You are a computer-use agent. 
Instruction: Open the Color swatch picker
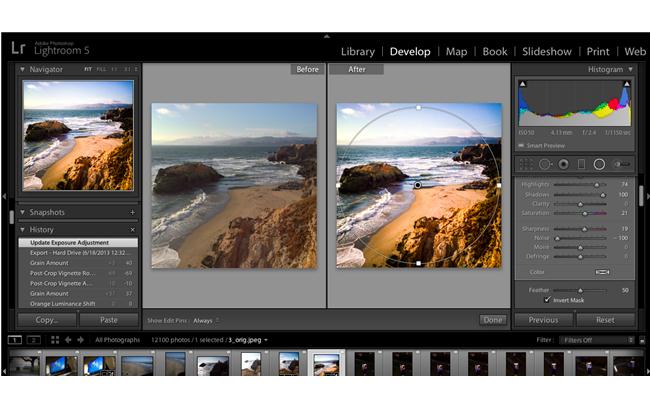[x=602, y=272]
